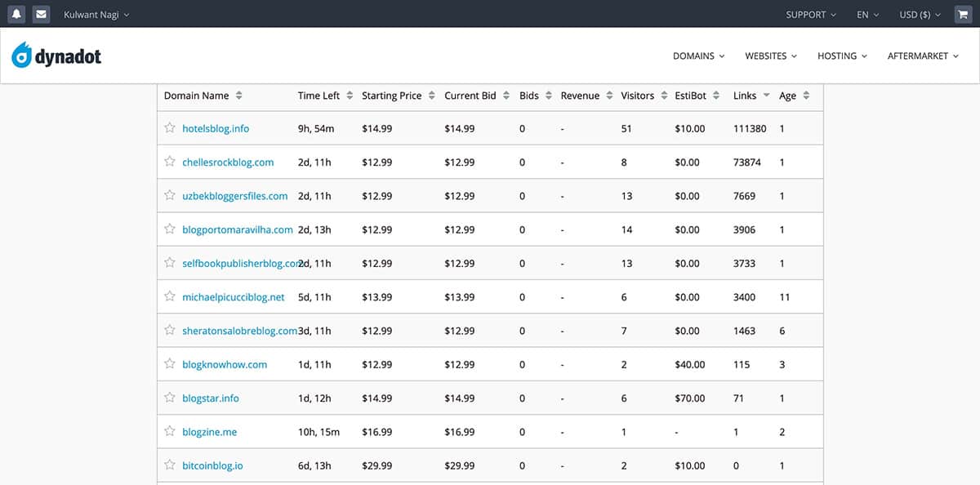Sort by Age column
This screenshot has height=485, width=980.
click(x=794, y=96)
